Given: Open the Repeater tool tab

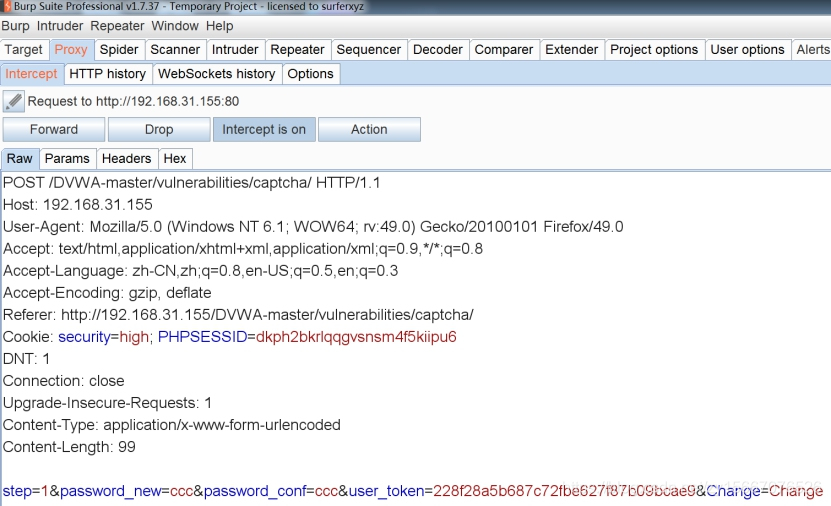Looking at the screenshot, I should point(297,50).
